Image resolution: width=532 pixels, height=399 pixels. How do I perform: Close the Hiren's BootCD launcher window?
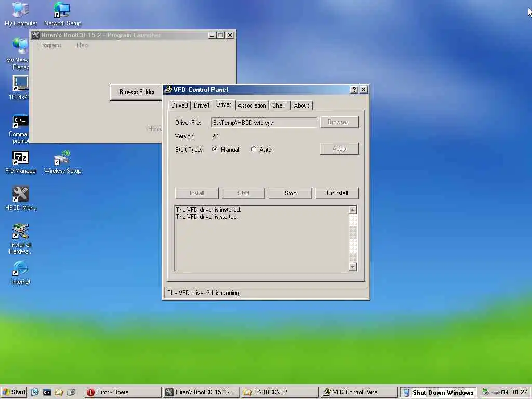(230, 35)
